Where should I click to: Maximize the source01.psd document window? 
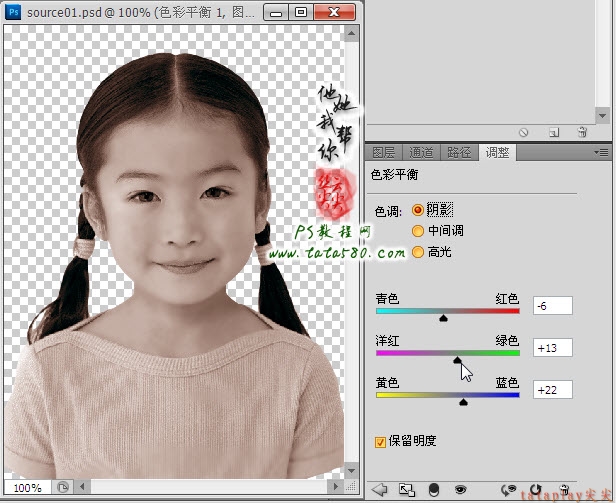pyautogui.click(x=301, y=12)
